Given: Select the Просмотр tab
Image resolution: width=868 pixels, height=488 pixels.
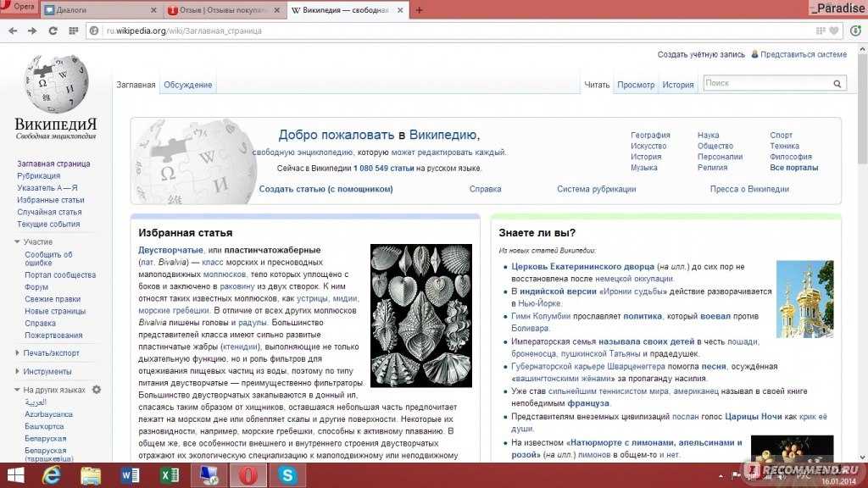Looking at the screenshot, I should coord(636,85).
